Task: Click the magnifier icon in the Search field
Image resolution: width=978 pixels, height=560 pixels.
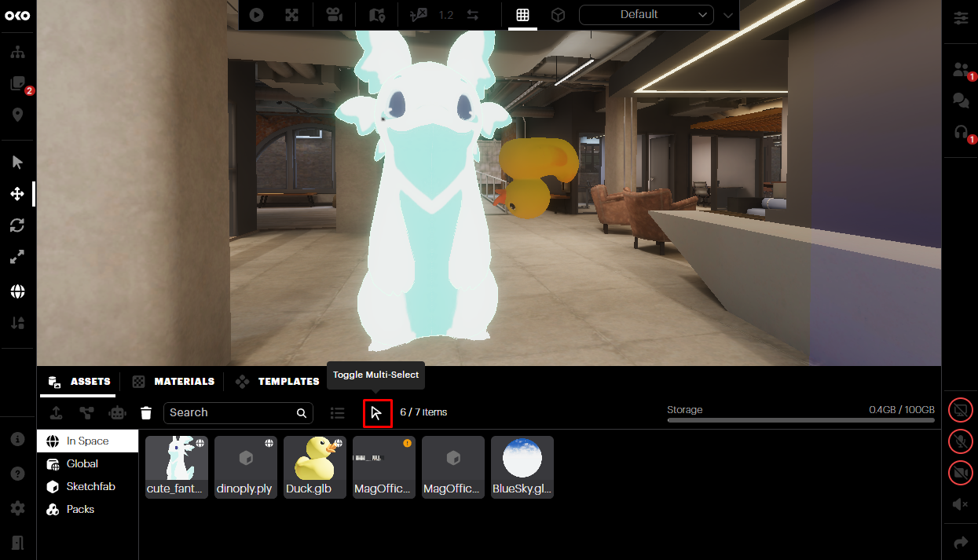Action: click(x=302, y=413)
